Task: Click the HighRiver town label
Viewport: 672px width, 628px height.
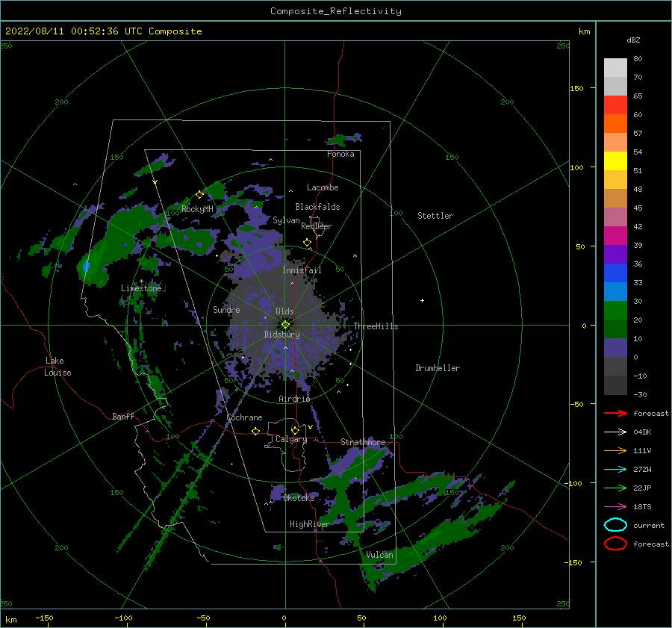Action: click(x=310, y=524)
